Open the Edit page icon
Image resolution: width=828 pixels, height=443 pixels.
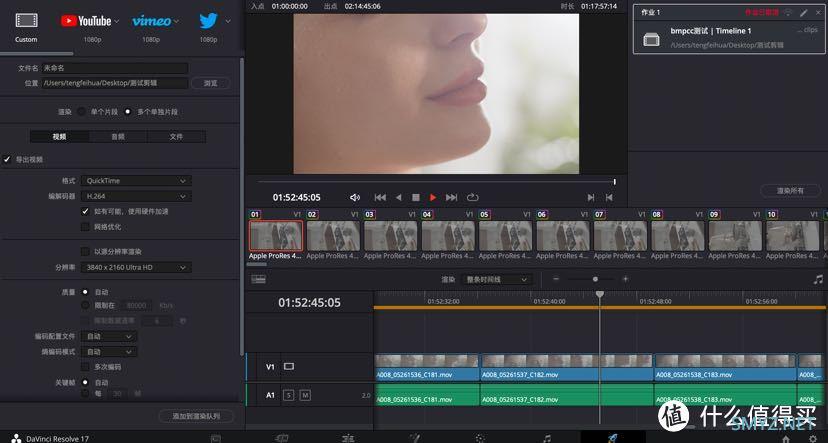pyautogui.click(x=348, y=438)
